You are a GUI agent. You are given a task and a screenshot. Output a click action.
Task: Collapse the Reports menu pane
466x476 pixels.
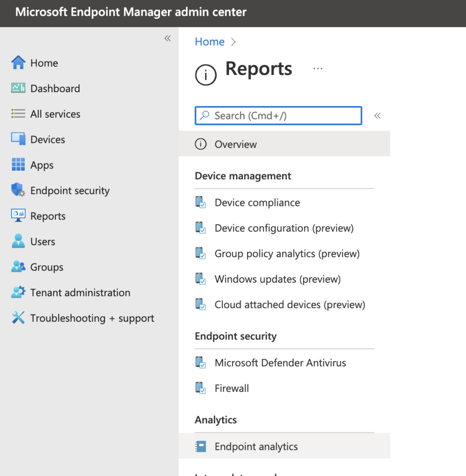click(377, 115)
